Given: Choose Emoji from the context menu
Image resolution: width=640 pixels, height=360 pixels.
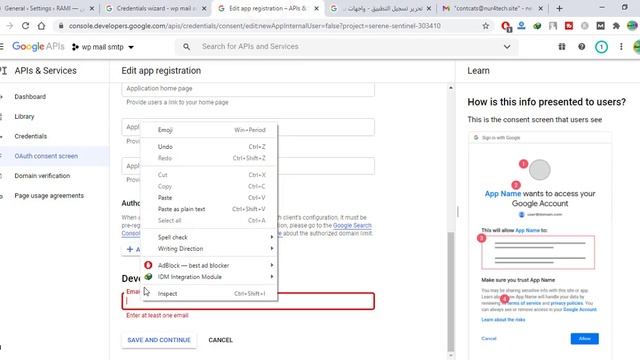Looking at the screenshot, I should [x=209, y=130].
